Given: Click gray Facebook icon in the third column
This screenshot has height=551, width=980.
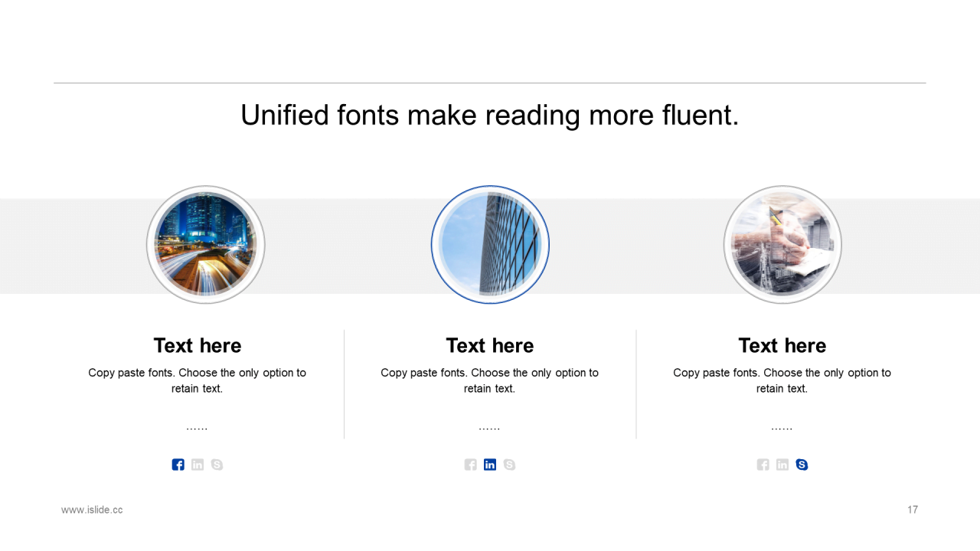Looking at the screenshot, I should (x=763, y=465).
